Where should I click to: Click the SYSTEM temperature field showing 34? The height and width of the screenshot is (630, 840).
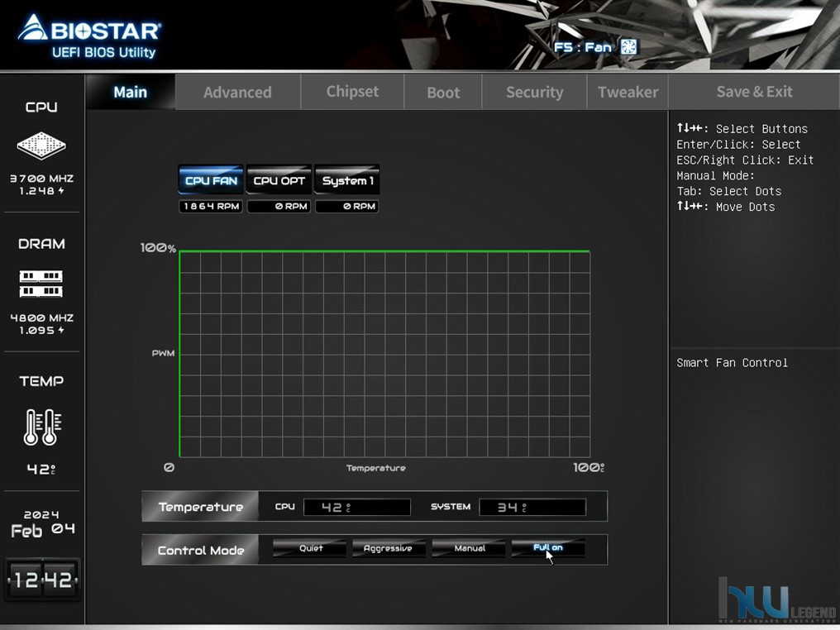[x=532, y=507]
